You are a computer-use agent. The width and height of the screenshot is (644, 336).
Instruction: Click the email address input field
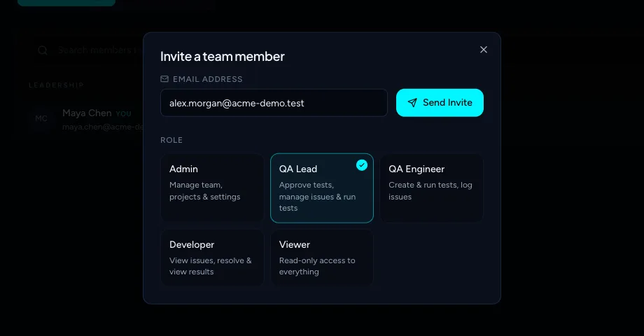pos(274,103)
